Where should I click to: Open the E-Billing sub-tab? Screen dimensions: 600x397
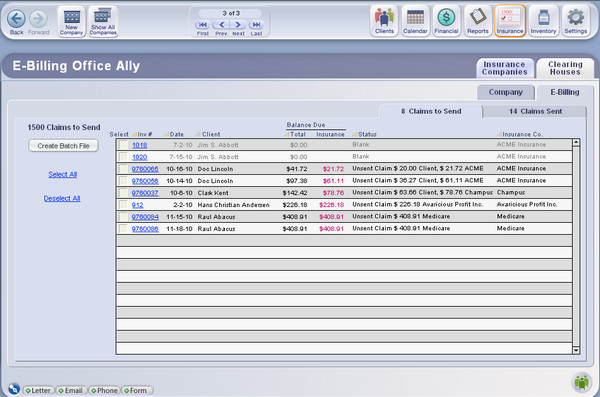[565, 92]
